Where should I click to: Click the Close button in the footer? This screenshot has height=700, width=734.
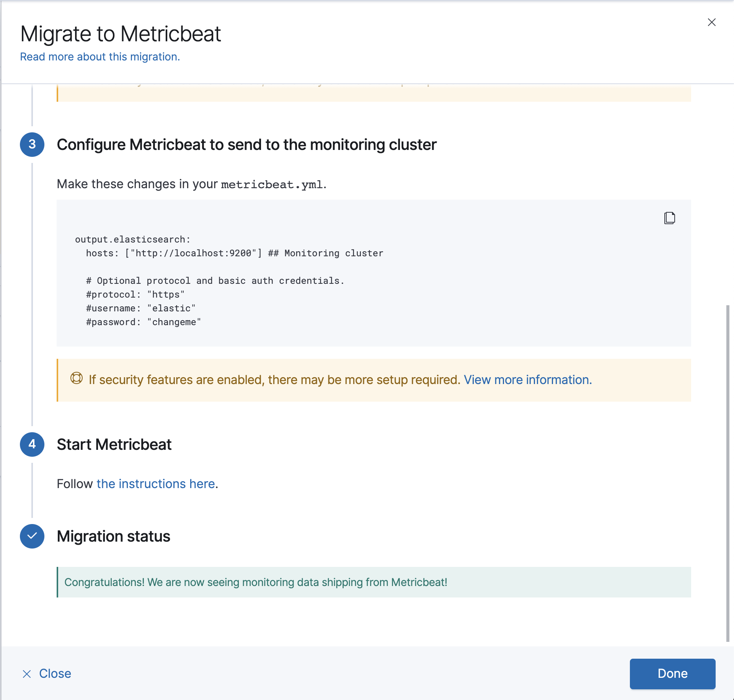pos(47,674)
